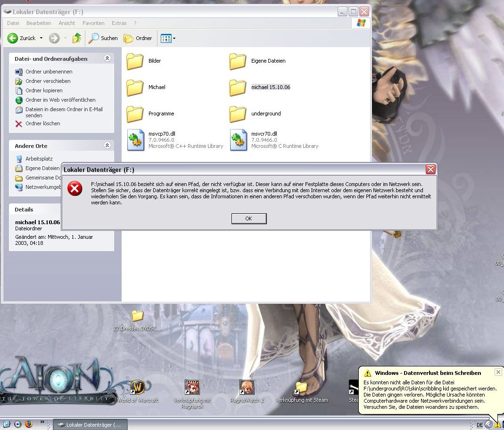Select the Programme folder

(x=150, y=114)
